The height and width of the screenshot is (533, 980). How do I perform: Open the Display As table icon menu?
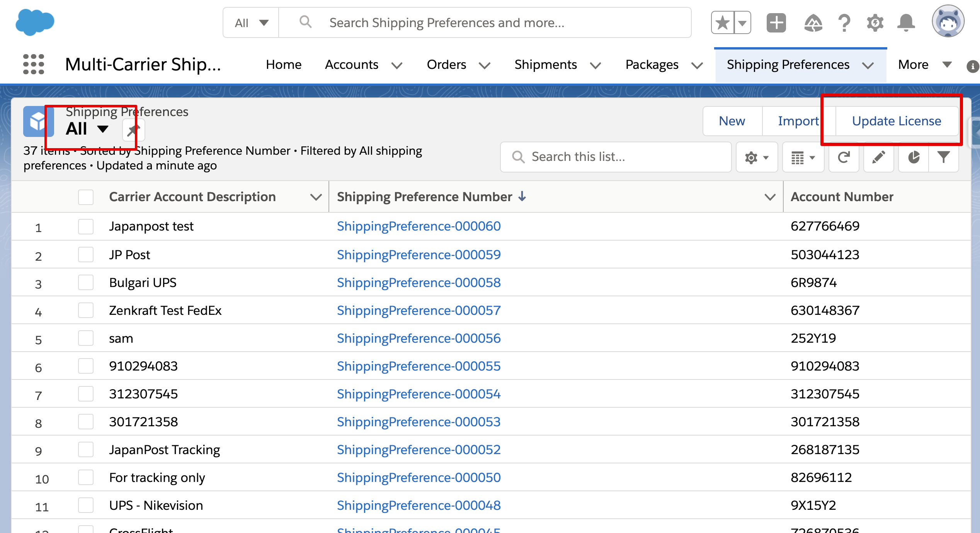click(803, 157)
